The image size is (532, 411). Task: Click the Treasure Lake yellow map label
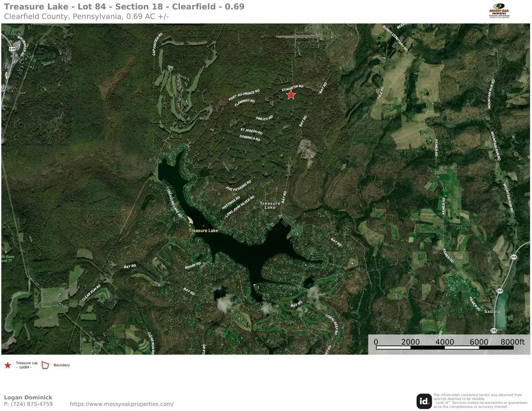coord(203,231)
